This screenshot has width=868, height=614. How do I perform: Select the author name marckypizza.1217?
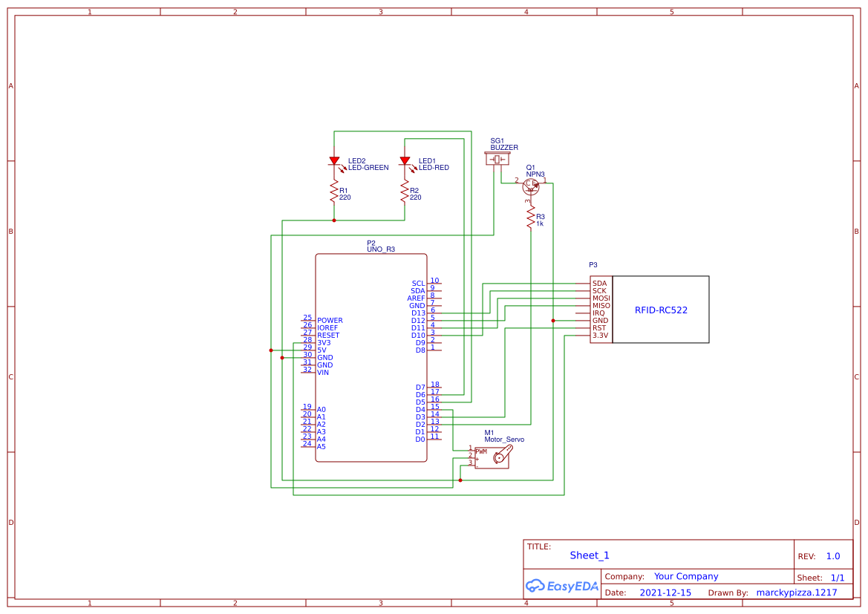tap(797, 592)
